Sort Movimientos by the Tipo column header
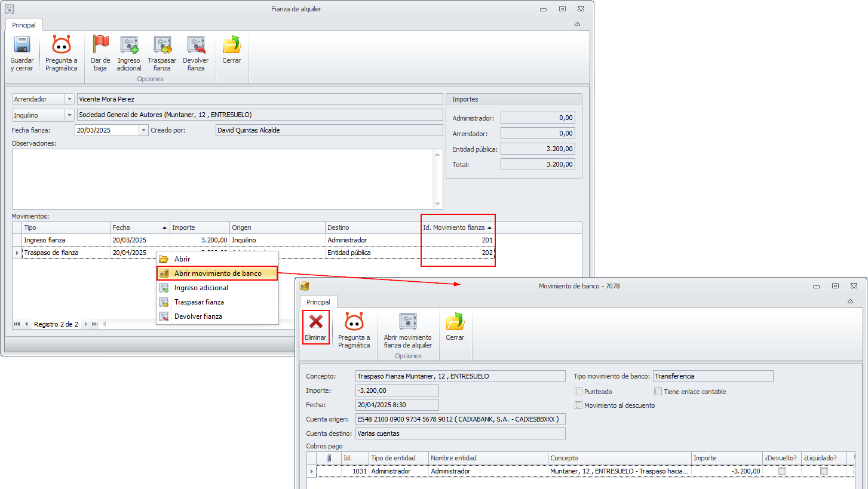868x489 pixels. [x=66, y=227]
